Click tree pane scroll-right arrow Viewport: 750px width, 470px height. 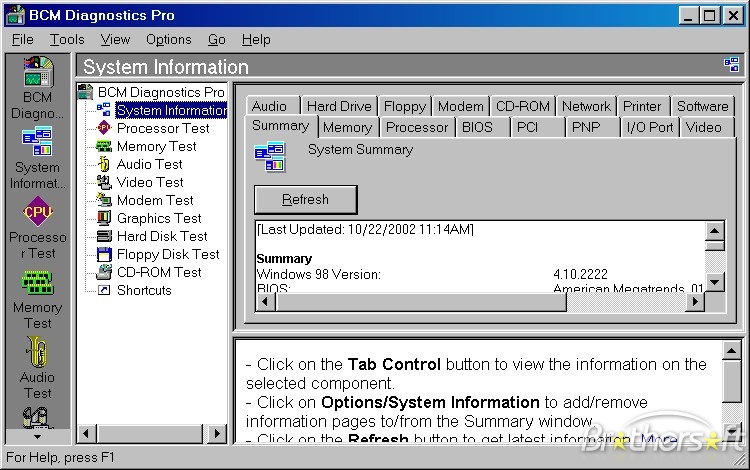pyautogui.click(x=217, y=434)
